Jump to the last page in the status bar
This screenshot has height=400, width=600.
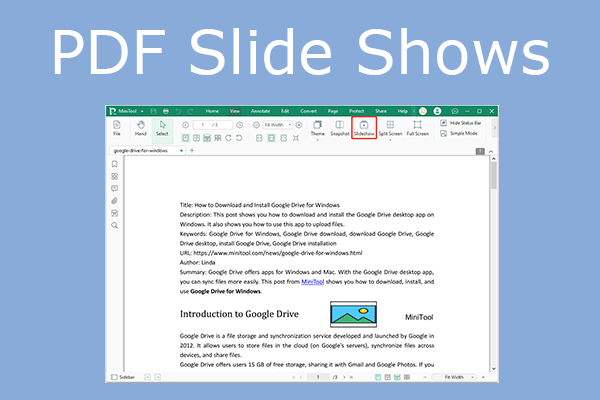pos(351,377)
